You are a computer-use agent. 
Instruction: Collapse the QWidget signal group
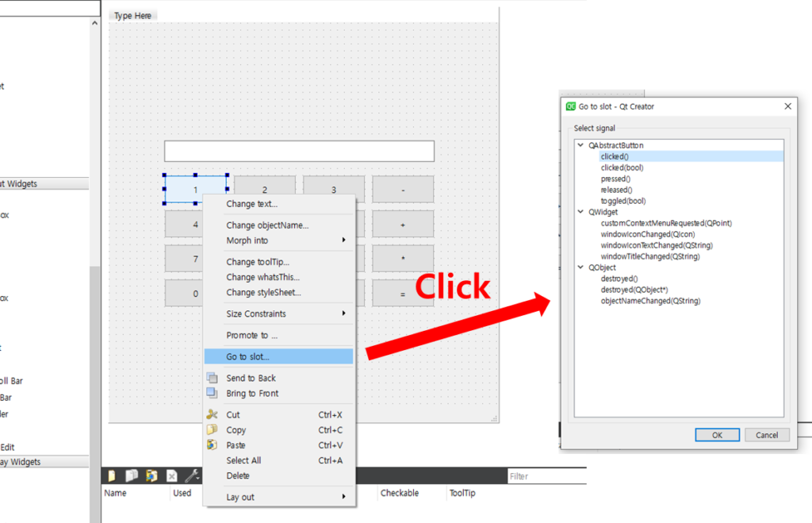[581, 213]
